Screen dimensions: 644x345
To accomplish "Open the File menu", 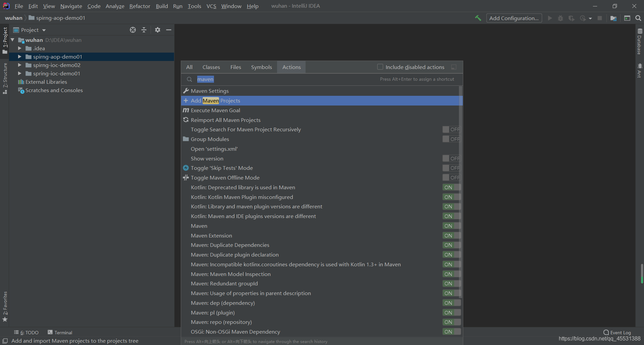I will 19,6.
